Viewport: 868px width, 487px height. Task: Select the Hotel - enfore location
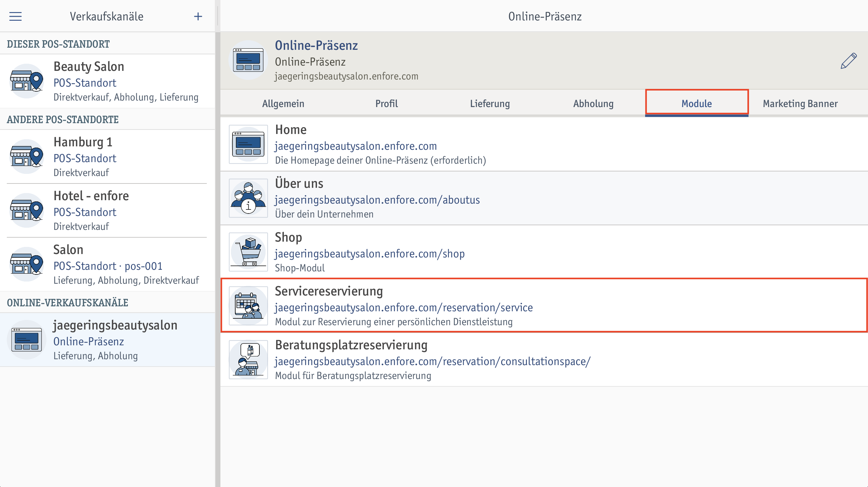coord(107,210)
